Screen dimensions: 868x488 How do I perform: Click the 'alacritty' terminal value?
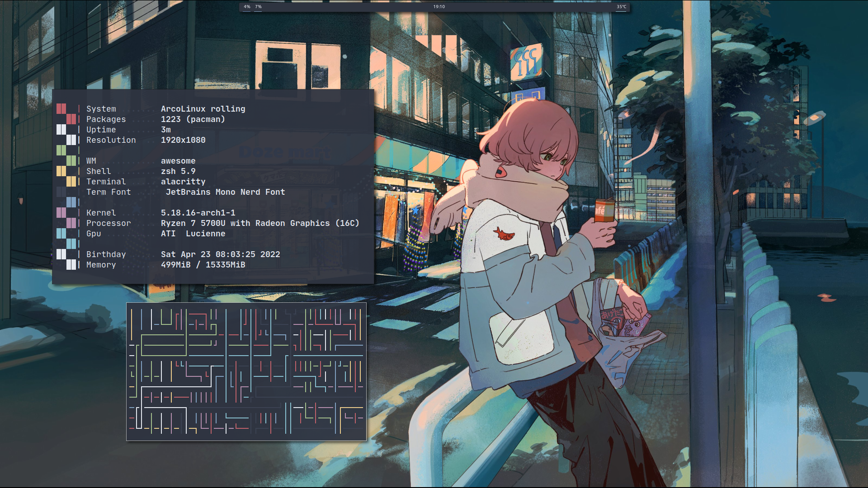click(183, 182)
